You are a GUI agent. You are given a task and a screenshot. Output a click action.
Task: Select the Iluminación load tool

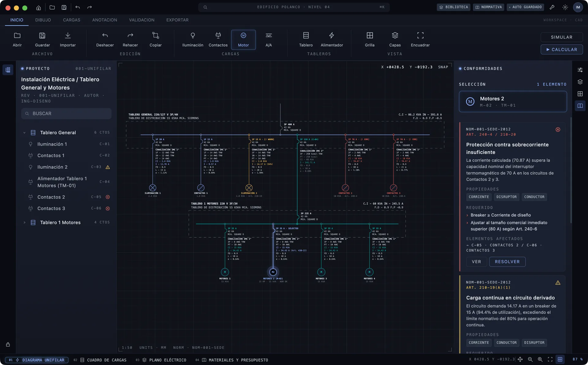(x=193, y=40)
